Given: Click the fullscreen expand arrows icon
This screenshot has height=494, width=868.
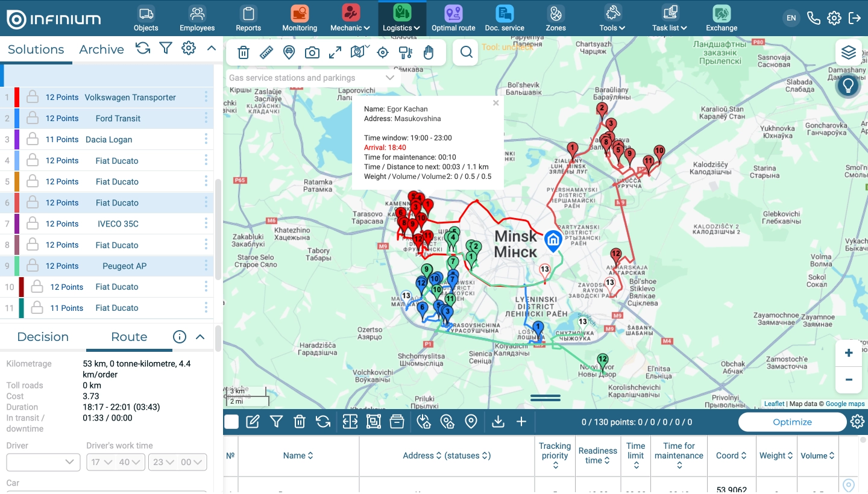Looking at the screenshot, I should coord(335,52).
